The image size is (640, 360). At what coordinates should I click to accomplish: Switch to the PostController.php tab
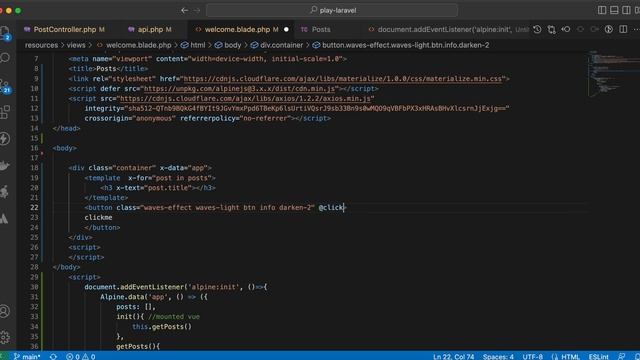(64, 29)
